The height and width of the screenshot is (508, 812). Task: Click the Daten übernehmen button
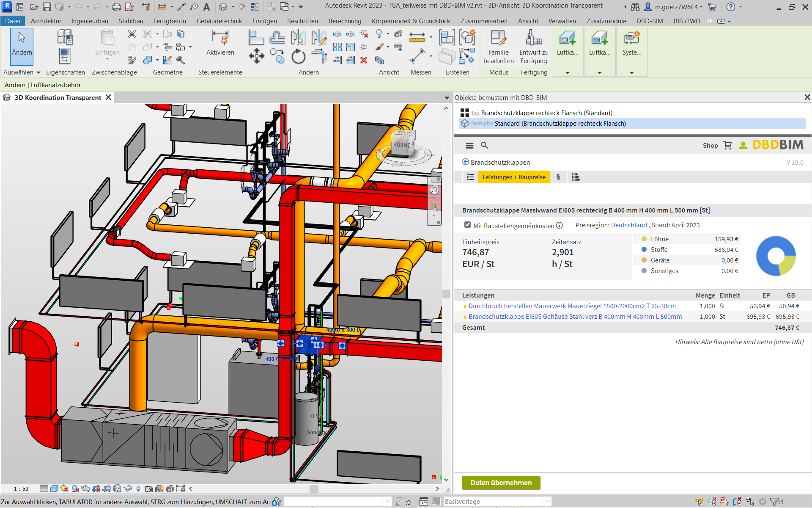501,483
